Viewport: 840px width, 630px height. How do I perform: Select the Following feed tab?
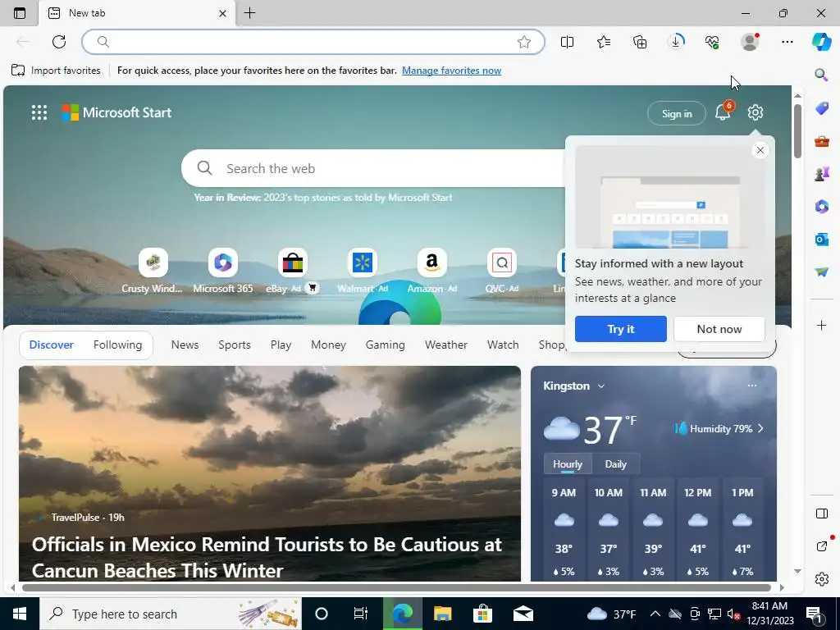tap(117, 345)
